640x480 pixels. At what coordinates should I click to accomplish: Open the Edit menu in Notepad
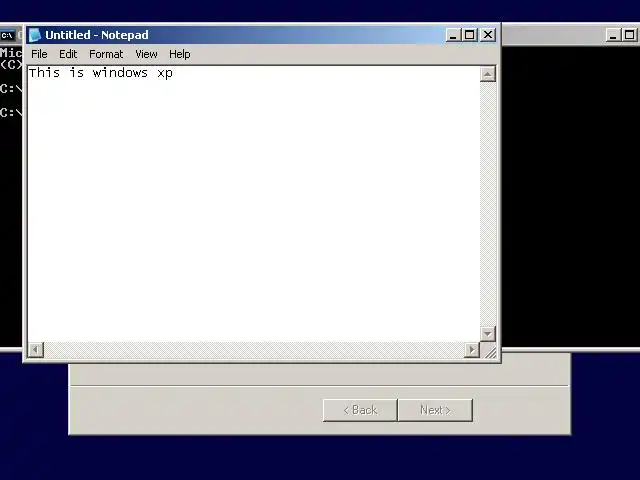(x=68, y=54)
